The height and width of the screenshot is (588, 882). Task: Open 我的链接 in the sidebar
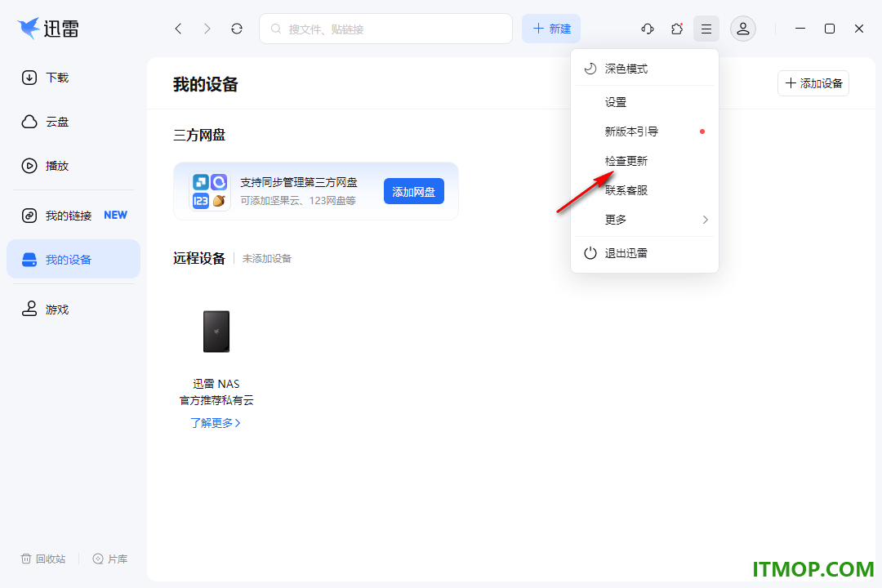[73, 216]
